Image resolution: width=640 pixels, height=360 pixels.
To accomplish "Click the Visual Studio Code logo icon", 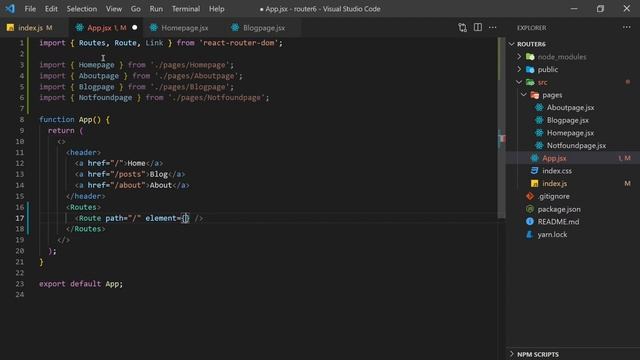I will 10,9.
